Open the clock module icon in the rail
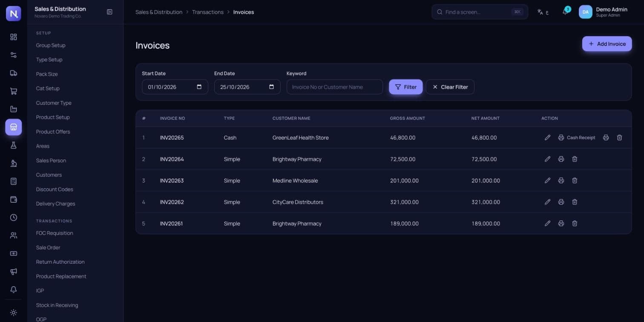The width and height of the screenshot is (644, 322). click(x=14, y=217)
